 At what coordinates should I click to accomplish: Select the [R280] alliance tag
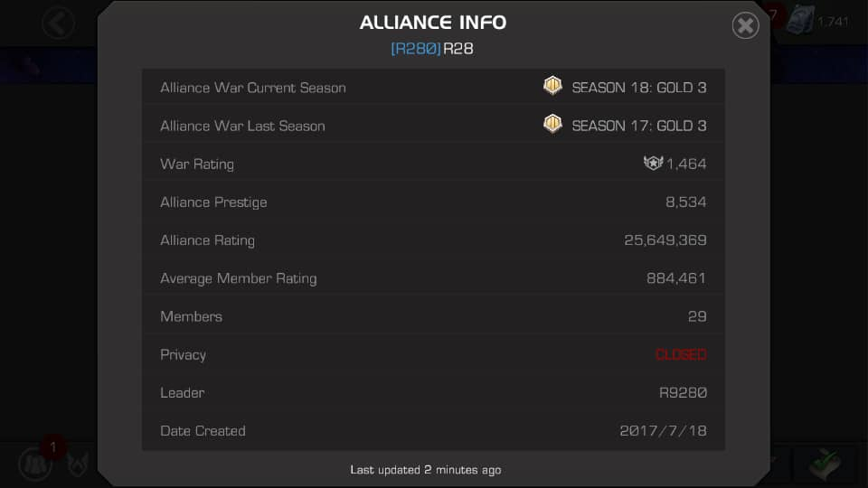416,49
